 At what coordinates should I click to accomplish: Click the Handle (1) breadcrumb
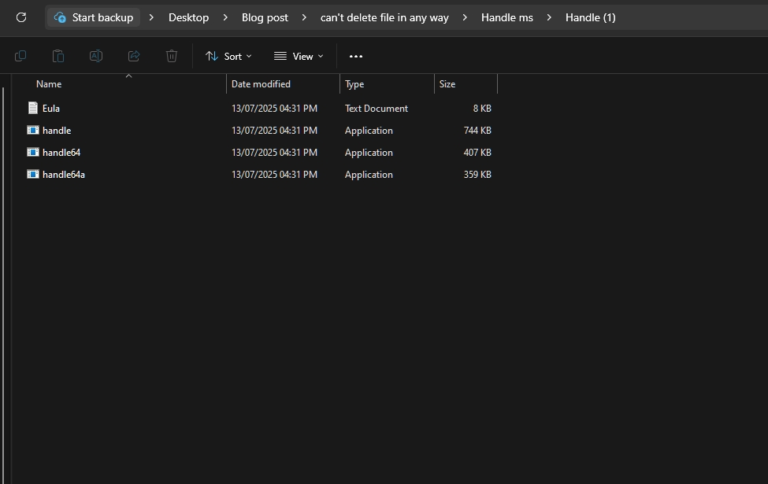(x=590, y=18)
